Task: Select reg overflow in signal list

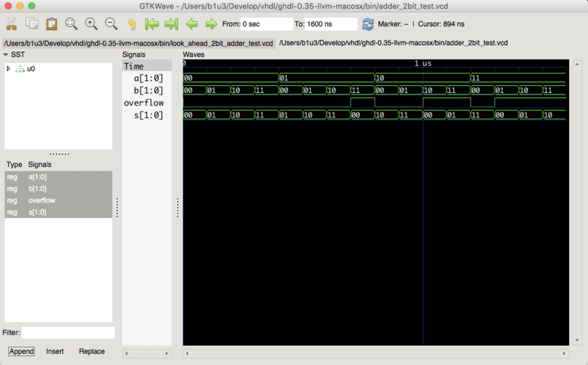Action: (x=58, y=200)
